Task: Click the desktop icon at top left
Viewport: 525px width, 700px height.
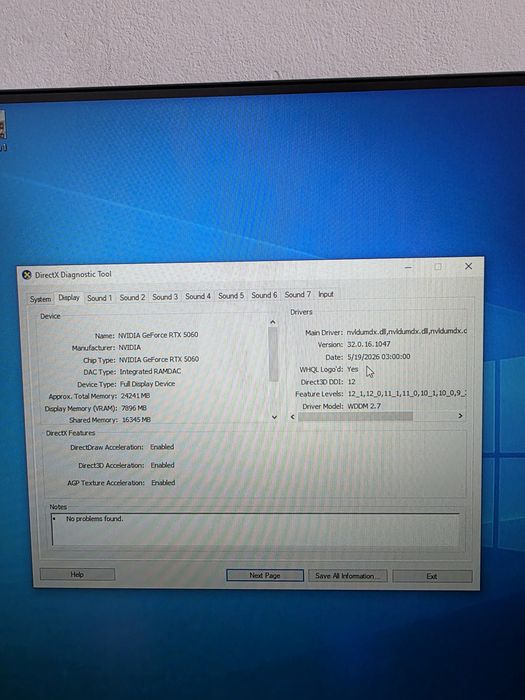Action: [2, 129]
